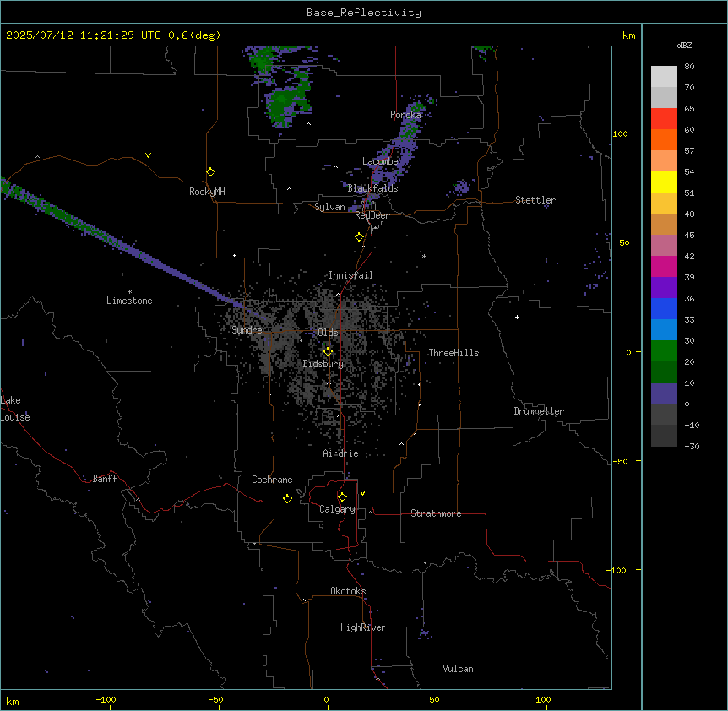
Task: Click the -50 tick on right axis
Action: tap(621, 461)
